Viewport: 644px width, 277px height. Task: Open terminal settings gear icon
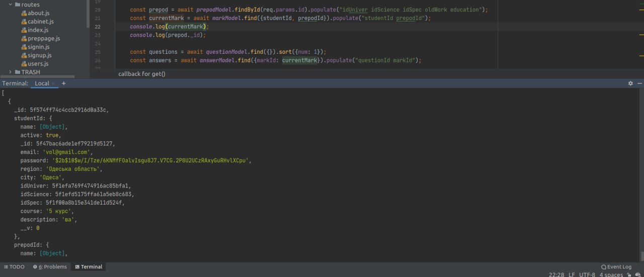630,83
